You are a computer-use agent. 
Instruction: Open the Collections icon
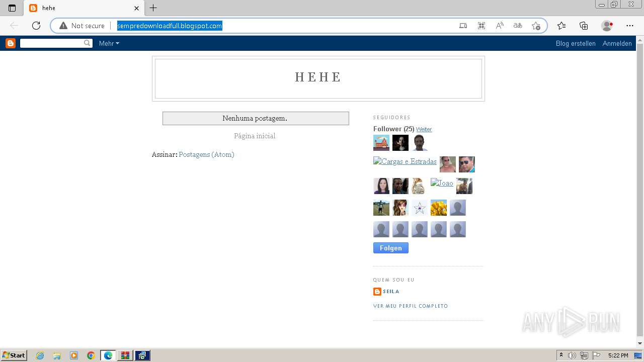(584, 26)
